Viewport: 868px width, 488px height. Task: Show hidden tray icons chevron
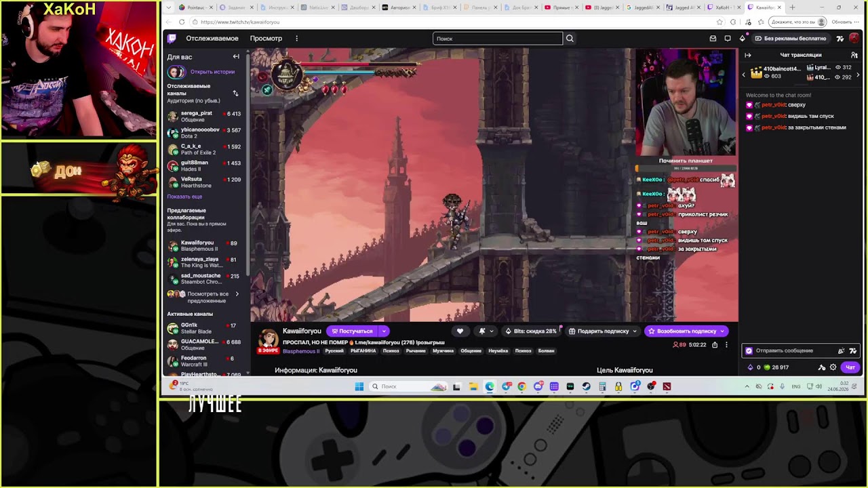(x=747, y=386)
